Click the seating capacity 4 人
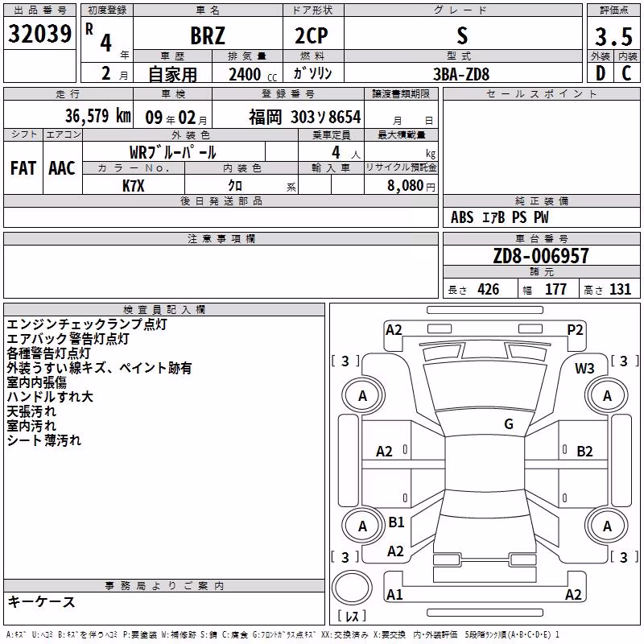Image resolution: width=644 pixels, height=644 pixels. [345, 153]
